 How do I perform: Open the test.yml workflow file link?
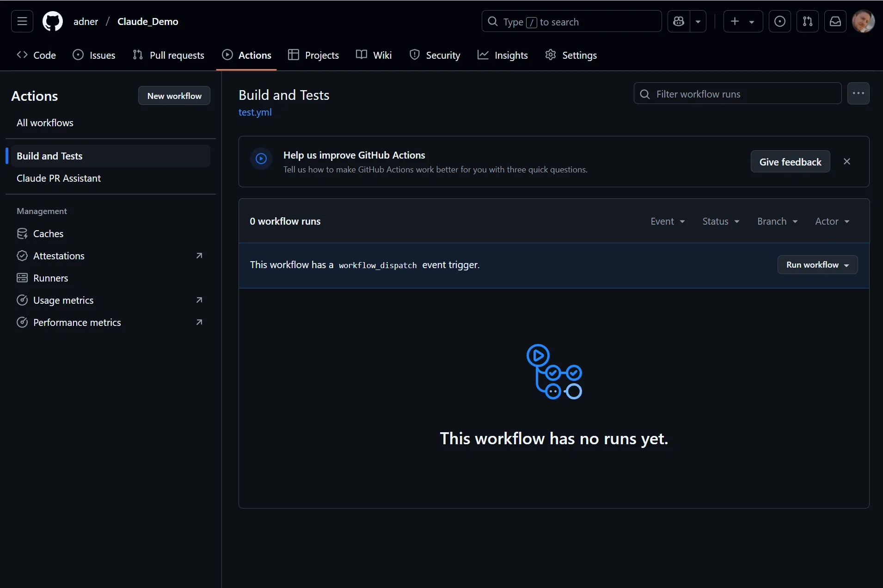[255, 112]
